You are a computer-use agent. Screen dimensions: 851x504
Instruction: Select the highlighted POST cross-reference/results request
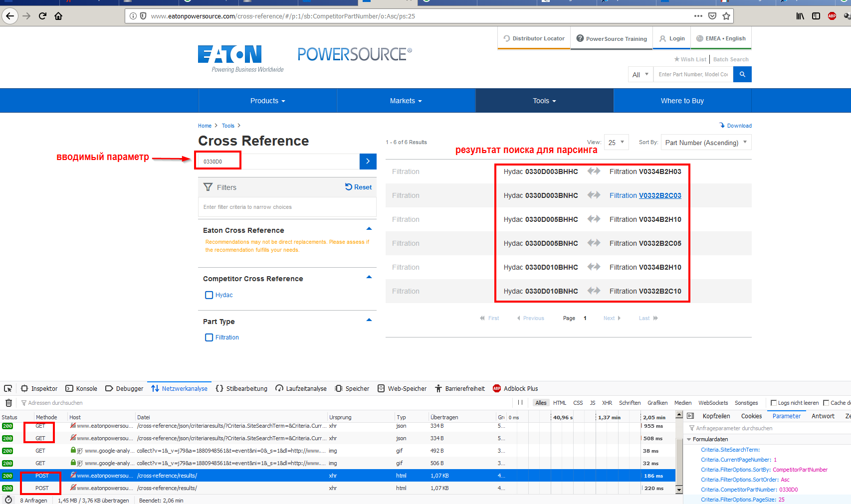point(338,476)
